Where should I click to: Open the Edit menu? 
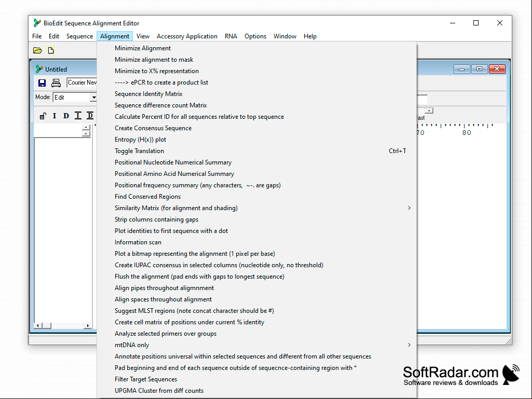click(54, 36)
